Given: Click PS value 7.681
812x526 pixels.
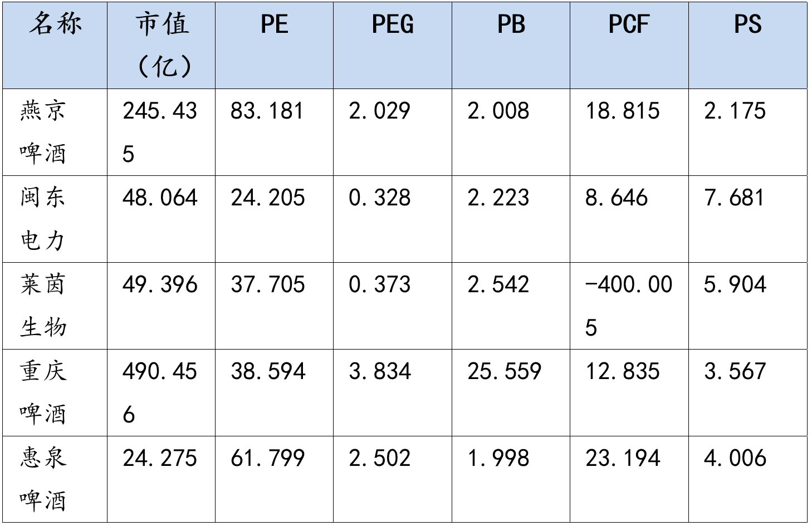Looking at the screenshot, I should coord(735,198).
